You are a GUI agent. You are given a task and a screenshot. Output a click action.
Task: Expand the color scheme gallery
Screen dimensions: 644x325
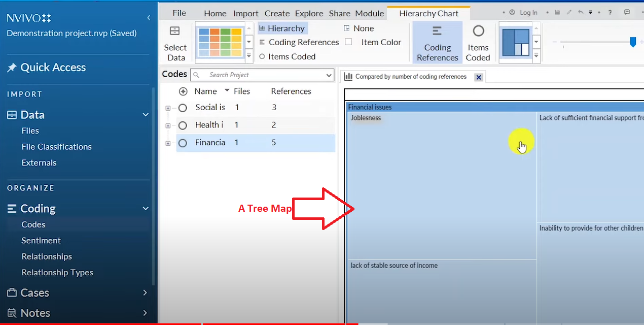tap(249, 55)
